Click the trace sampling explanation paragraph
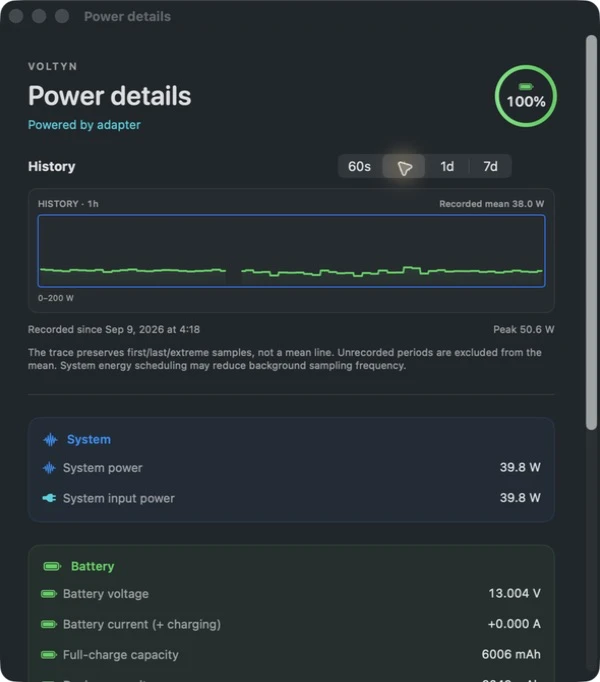This screenshot has height=682, width=600. point(285,359)
